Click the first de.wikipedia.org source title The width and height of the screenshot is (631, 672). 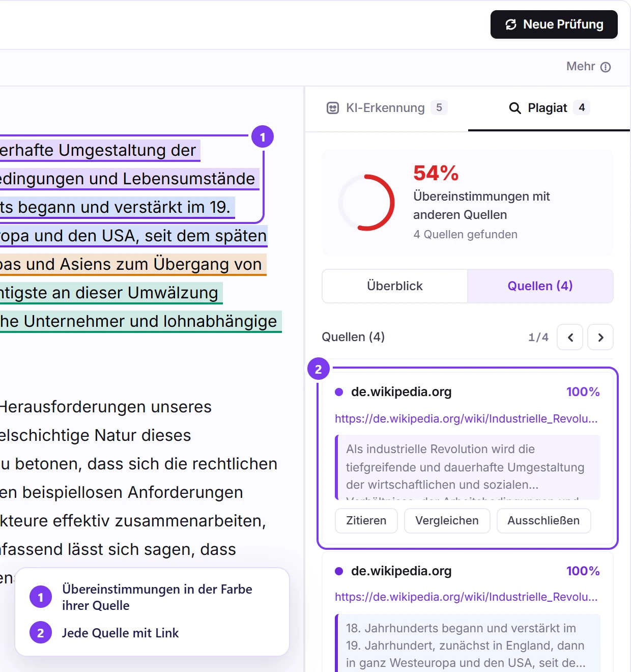(x=401, y=392)
